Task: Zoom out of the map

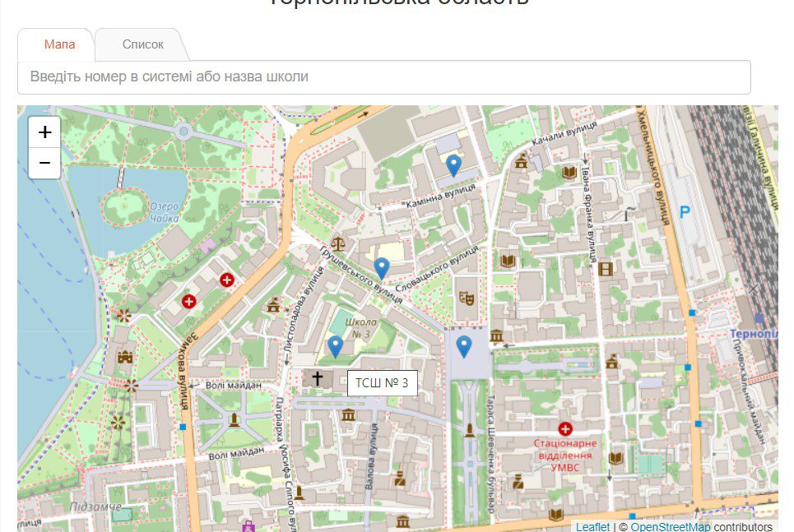Action: [44, 163]
